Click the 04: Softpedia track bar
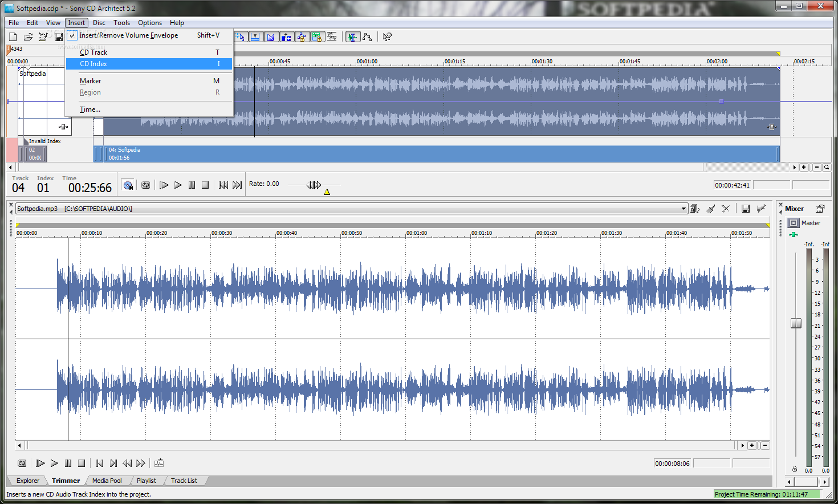The width and height of the screenshot is (838, 504). (437, 154)
